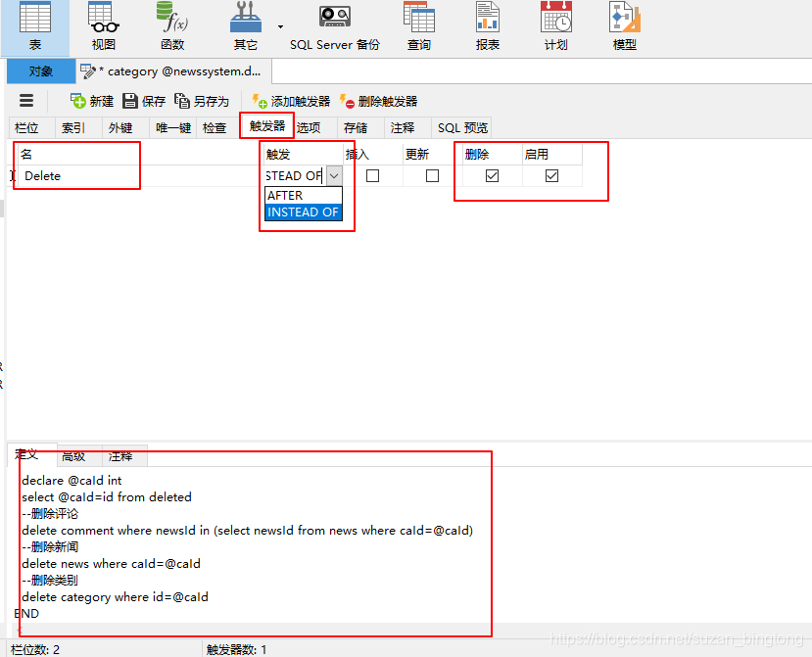812x657 pixels.
Task: Click the 'declare @caId int' line
Action: coord(72,481)
